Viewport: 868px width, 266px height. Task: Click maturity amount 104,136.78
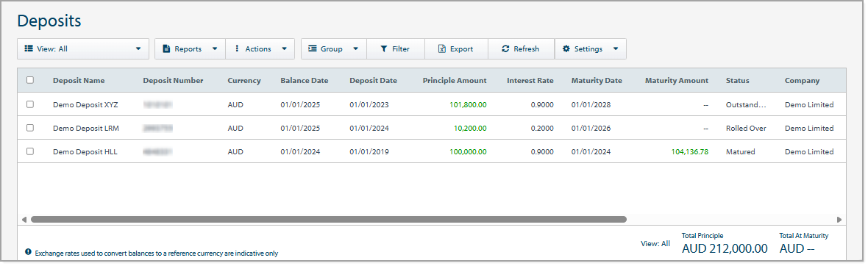point(689,151)
